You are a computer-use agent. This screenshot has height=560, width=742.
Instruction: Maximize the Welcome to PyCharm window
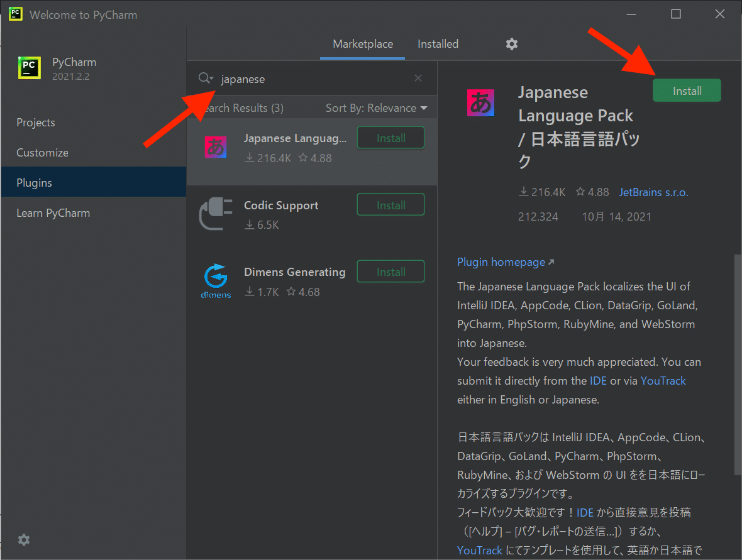click(x=676, y=14)
